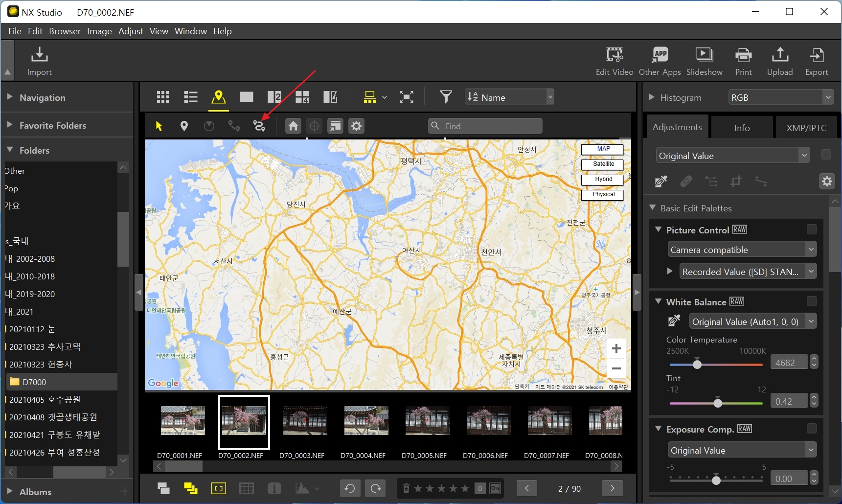842x504 pixels.
Task: Select the 2-image compare view
Action: tap(274, 97)
